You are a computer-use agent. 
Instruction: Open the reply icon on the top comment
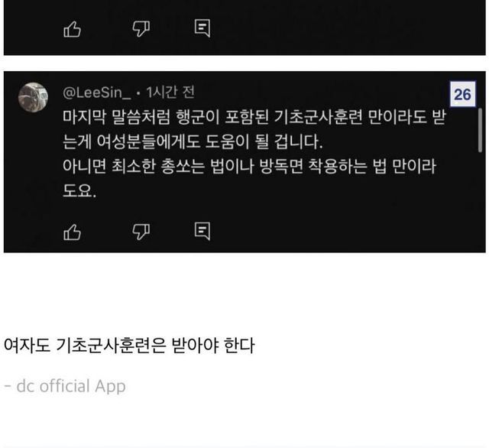tap(202, 28)
